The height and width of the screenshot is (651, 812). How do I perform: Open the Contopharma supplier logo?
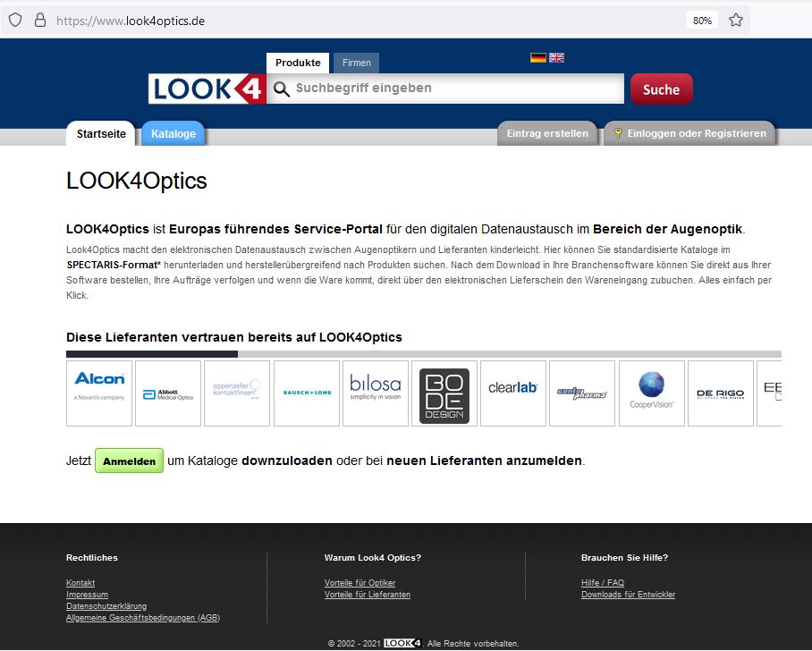[x=582, y=393]
